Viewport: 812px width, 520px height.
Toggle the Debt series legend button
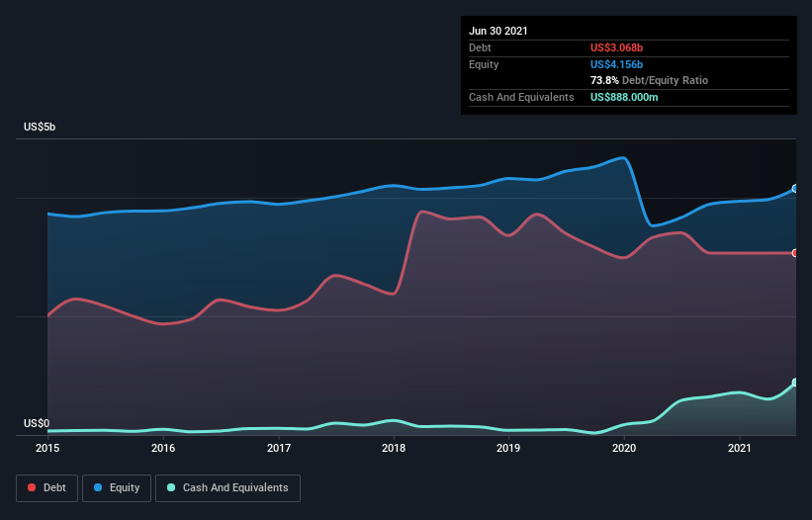click(47, 488)
